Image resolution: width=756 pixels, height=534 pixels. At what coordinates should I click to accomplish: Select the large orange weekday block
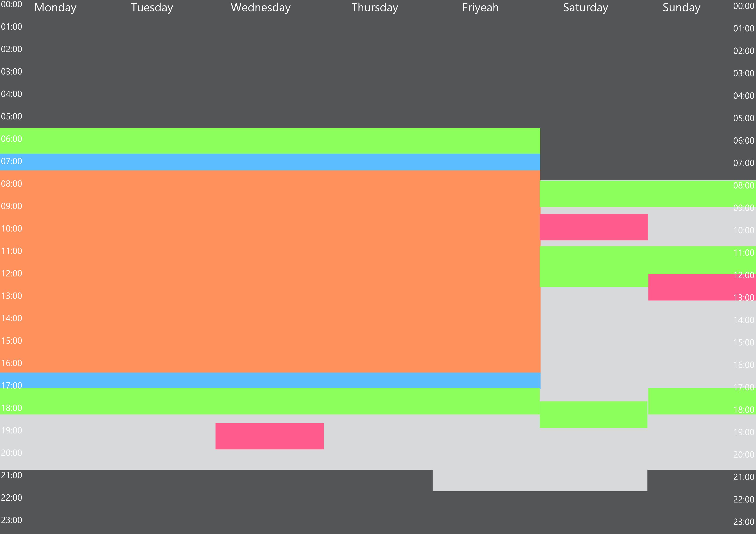coord(270,272)
